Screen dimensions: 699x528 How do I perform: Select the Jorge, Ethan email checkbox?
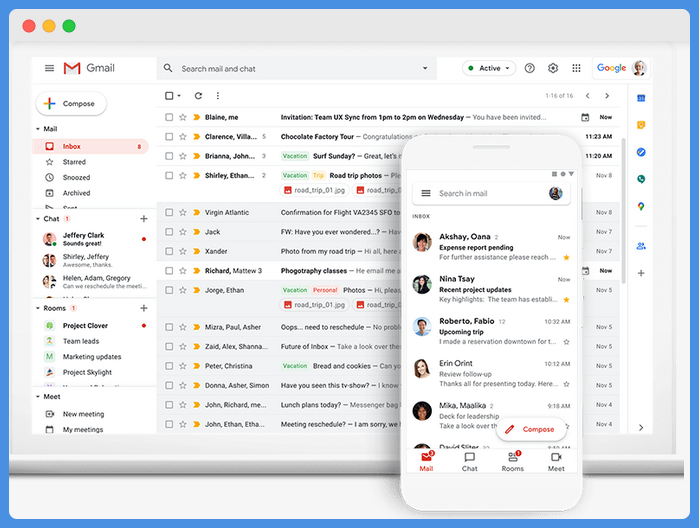tap(169, 290)
